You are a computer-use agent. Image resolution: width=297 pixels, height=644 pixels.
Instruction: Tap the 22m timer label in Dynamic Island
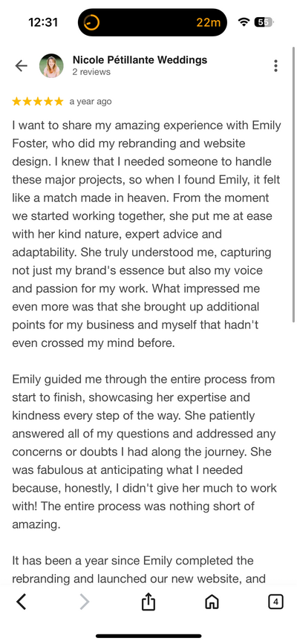[208, 22]
